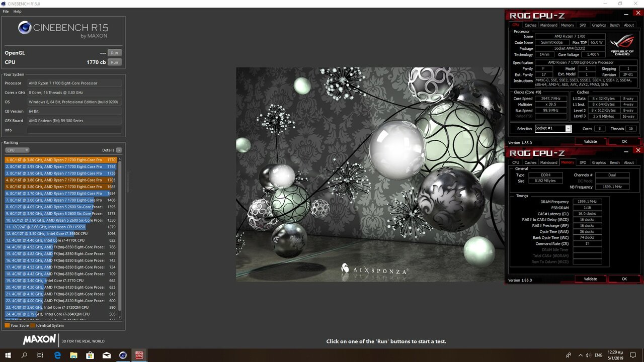Launch Microsoft Edge from the taskbar

point(57,355)
